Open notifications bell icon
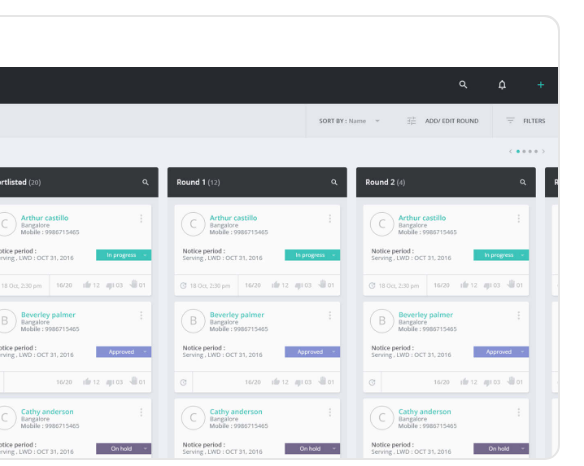 point(502,85)
